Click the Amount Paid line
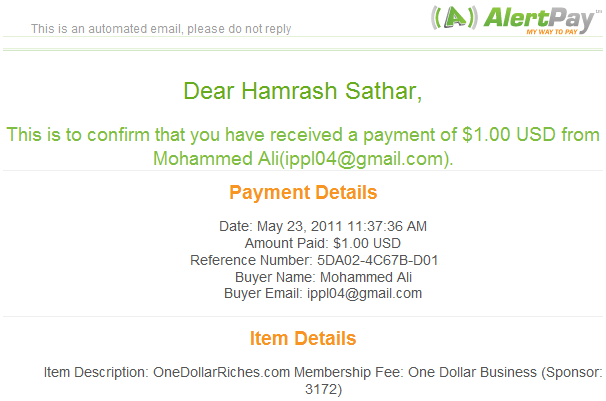The image size is (606, 401). (x=323, y=243)
